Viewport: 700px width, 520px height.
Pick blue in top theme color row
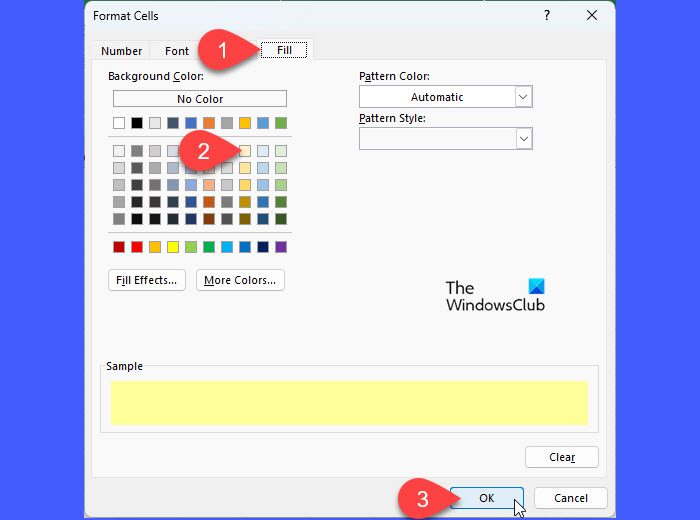click(191, 123)
